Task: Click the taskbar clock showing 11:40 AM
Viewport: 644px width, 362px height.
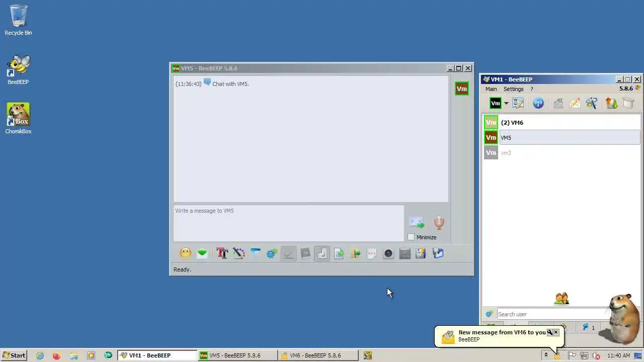Action: pos(618,355)
